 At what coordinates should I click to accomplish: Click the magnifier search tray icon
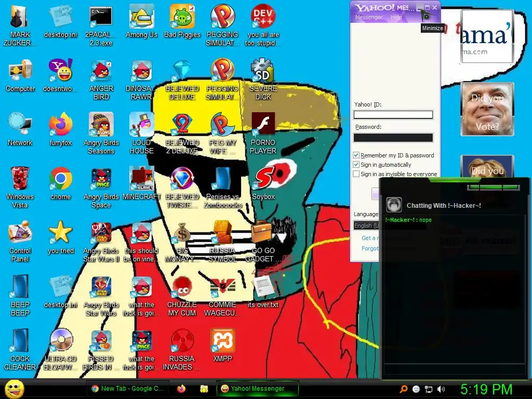coord(403,389)
